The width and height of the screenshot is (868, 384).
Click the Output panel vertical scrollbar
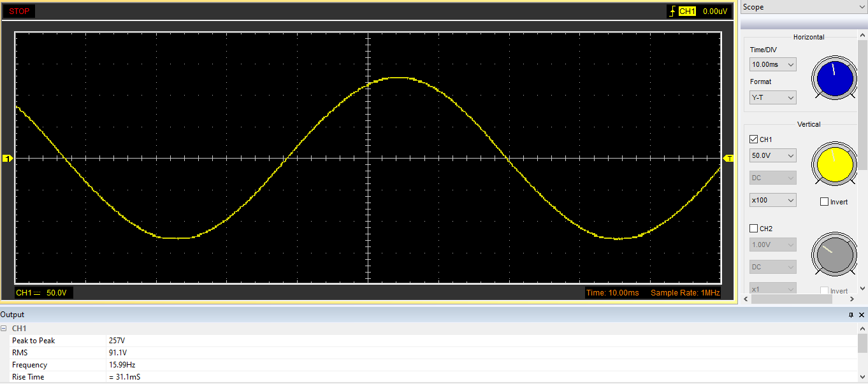click(863, 344)
